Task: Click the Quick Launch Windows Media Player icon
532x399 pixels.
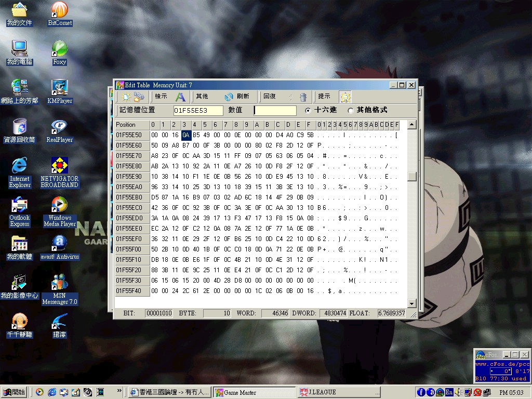Action: click(x=39, y=392)
